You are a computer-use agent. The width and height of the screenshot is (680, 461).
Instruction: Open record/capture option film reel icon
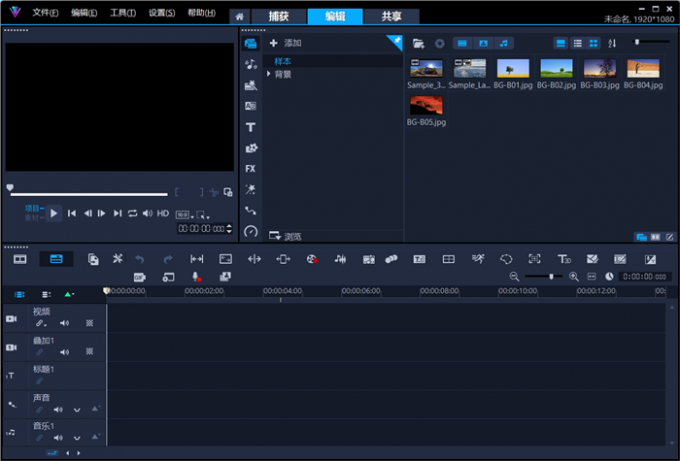coord(312,259)
